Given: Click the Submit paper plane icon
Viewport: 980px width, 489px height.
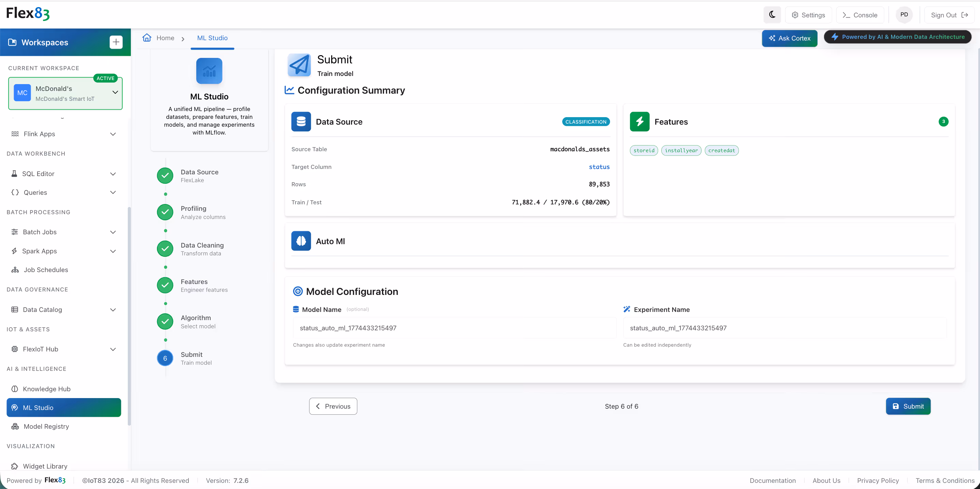Looking at the screenshot, I should click(x=299, y=65).
